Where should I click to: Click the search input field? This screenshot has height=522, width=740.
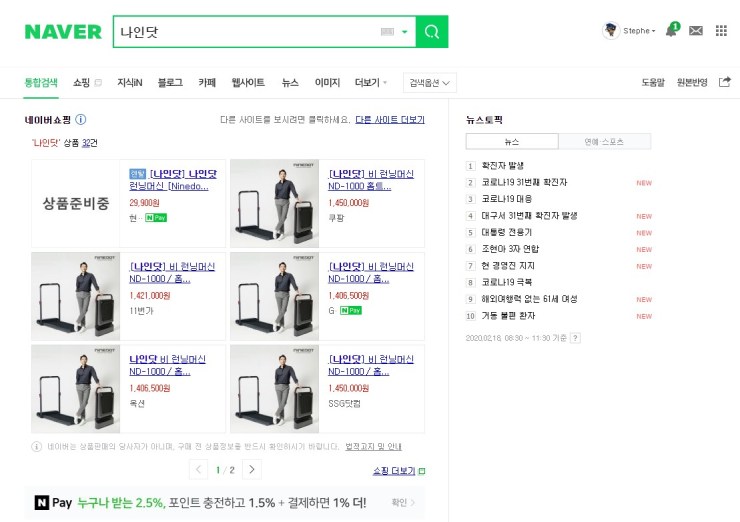pyautogui.click(x=245, y=32)
